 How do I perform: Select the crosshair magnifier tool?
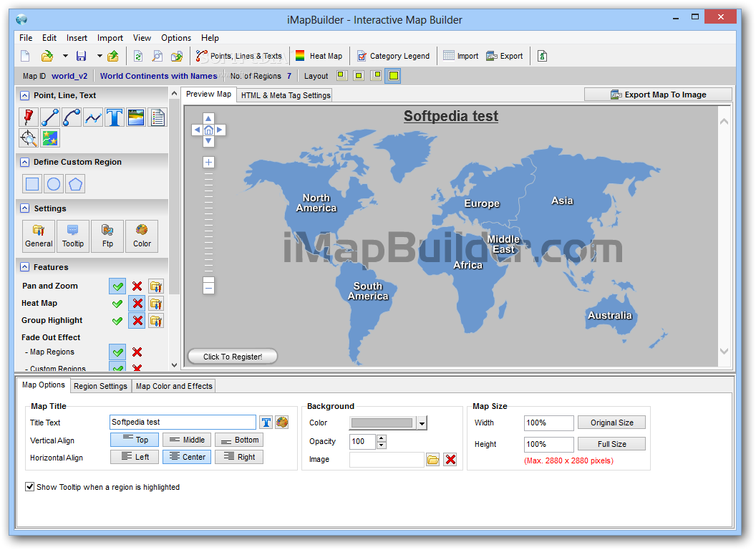[x=29, y=138]
